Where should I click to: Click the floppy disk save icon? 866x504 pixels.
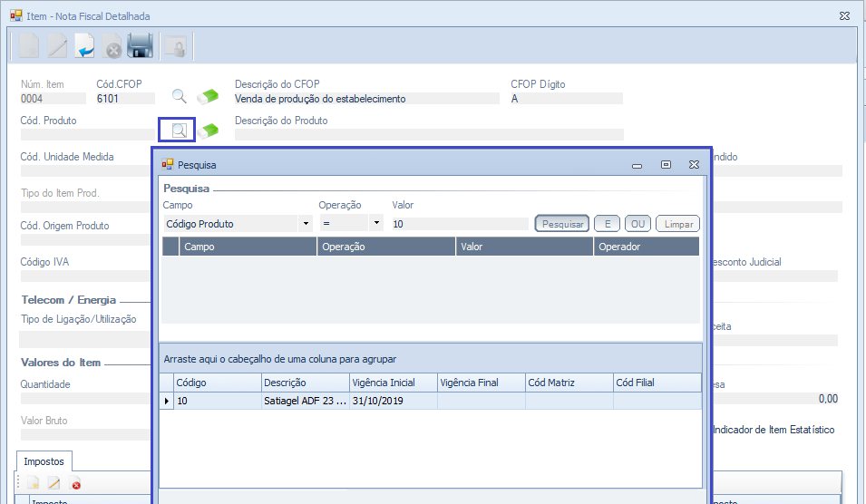click(140, 45)
